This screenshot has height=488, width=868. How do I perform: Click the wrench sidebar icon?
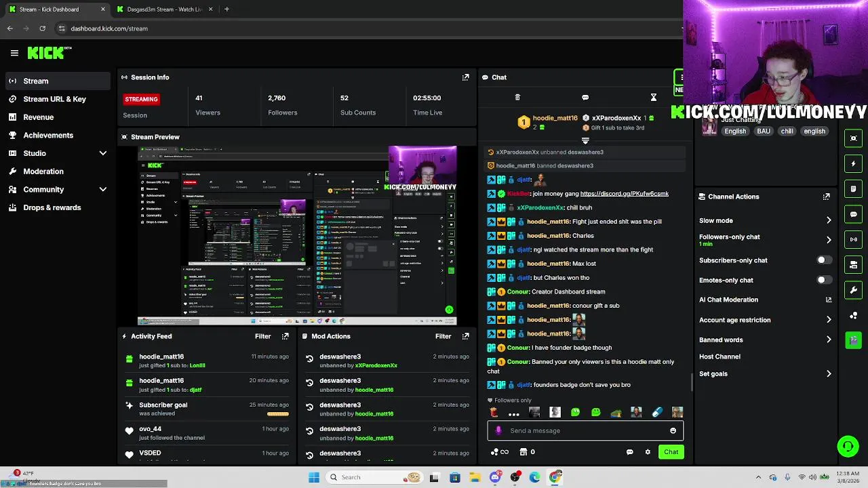pyautogui.click(x=853, y=290)
